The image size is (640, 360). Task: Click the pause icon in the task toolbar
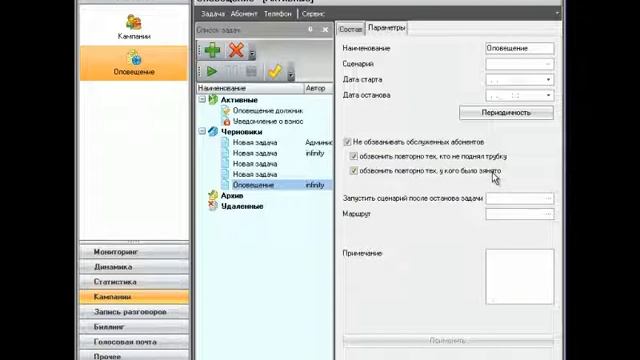232,72
